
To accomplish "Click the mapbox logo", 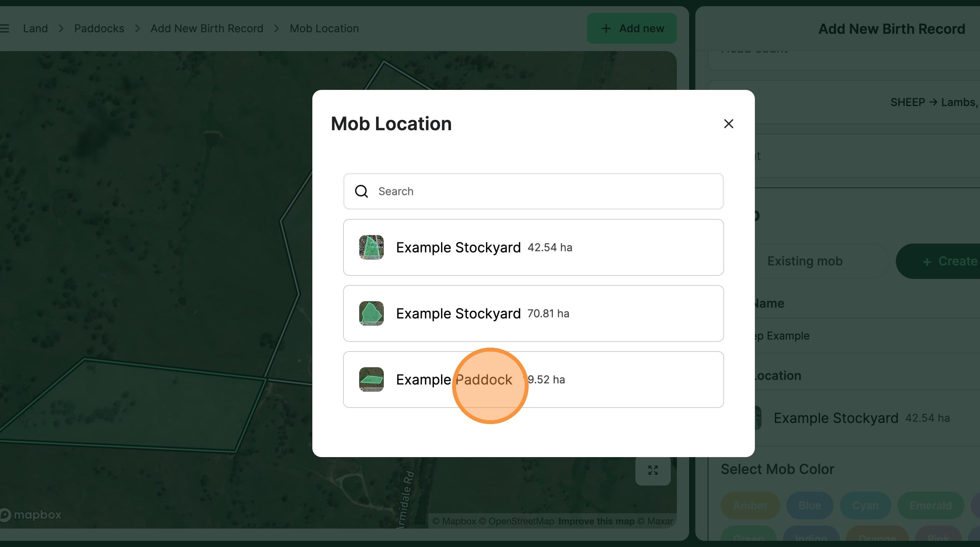I will pos(31,515).
